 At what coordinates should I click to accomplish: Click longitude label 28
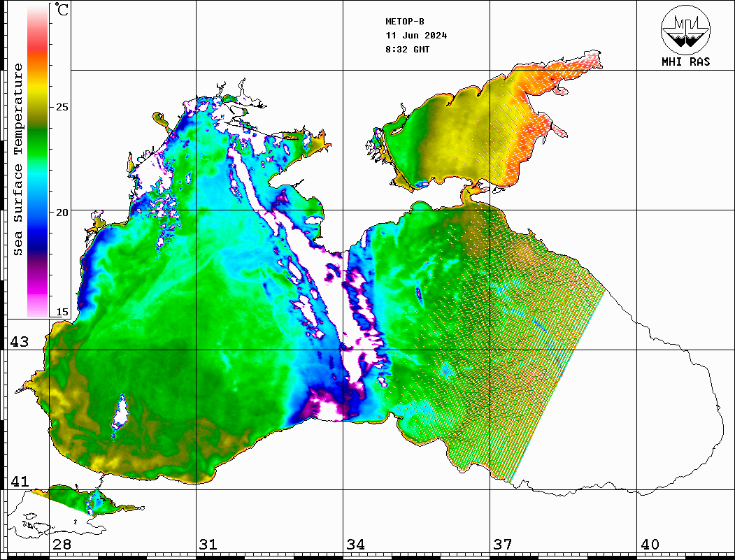(62, 544)
